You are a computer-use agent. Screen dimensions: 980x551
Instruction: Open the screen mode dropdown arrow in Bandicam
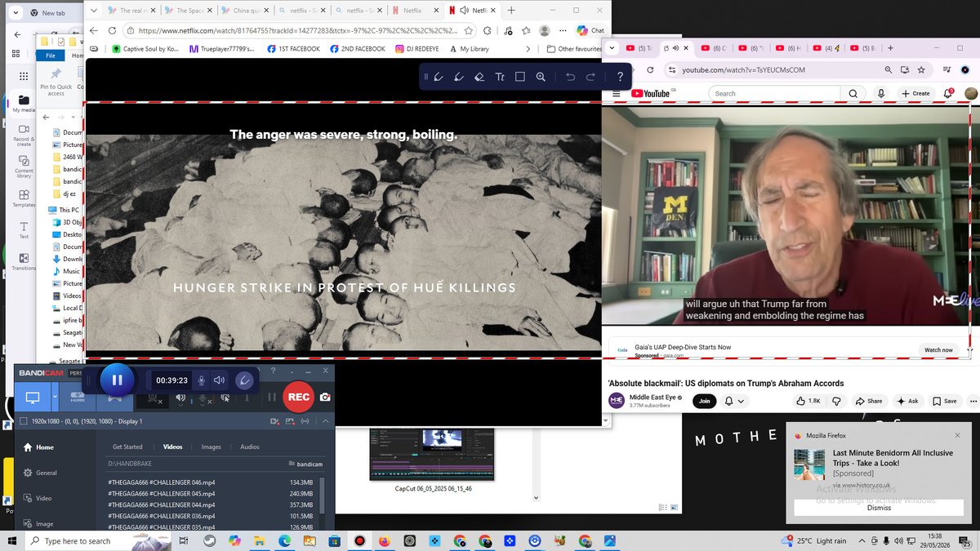(56, 398)
